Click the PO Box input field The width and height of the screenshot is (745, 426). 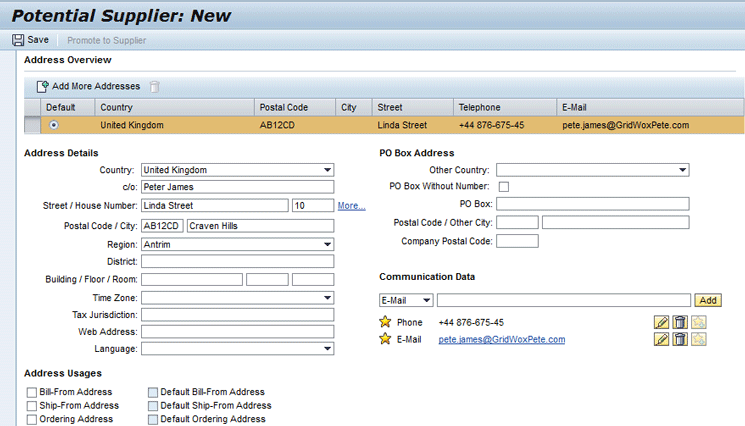pyautogui.click(x=592, y=204)
